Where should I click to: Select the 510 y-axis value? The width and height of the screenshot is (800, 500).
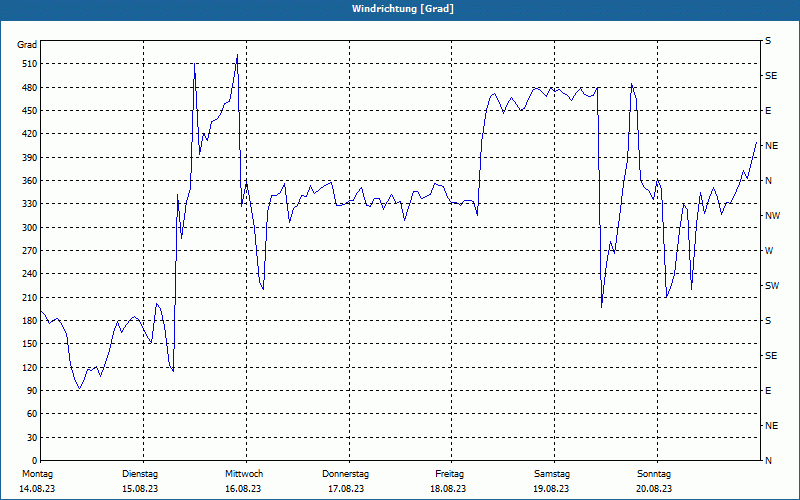tap(30, 64)
